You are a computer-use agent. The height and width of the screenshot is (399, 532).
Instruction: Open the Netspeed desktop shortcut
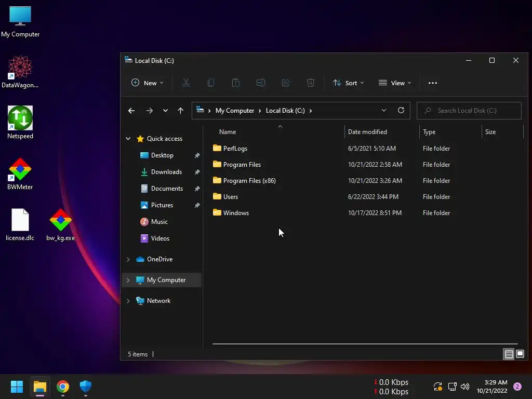[x=20, y=123]
